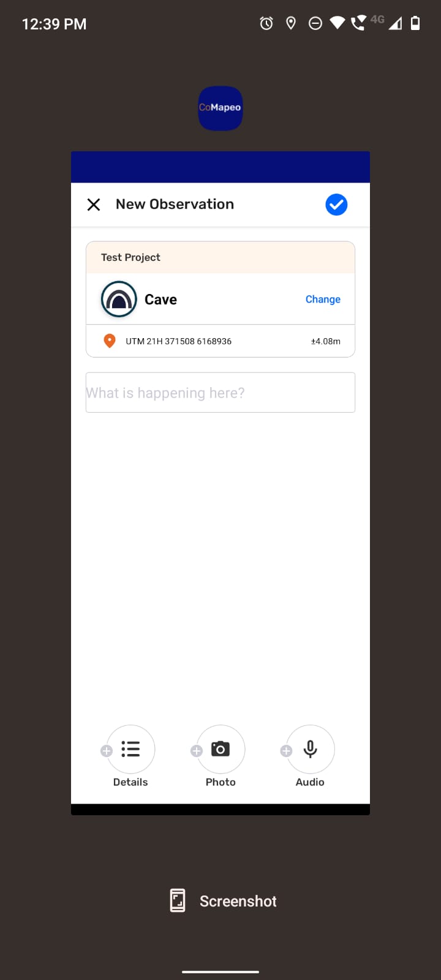
Task: Tap the bottom navigation gesture handle
Action: pyautogui.click(x=221, y=971)
